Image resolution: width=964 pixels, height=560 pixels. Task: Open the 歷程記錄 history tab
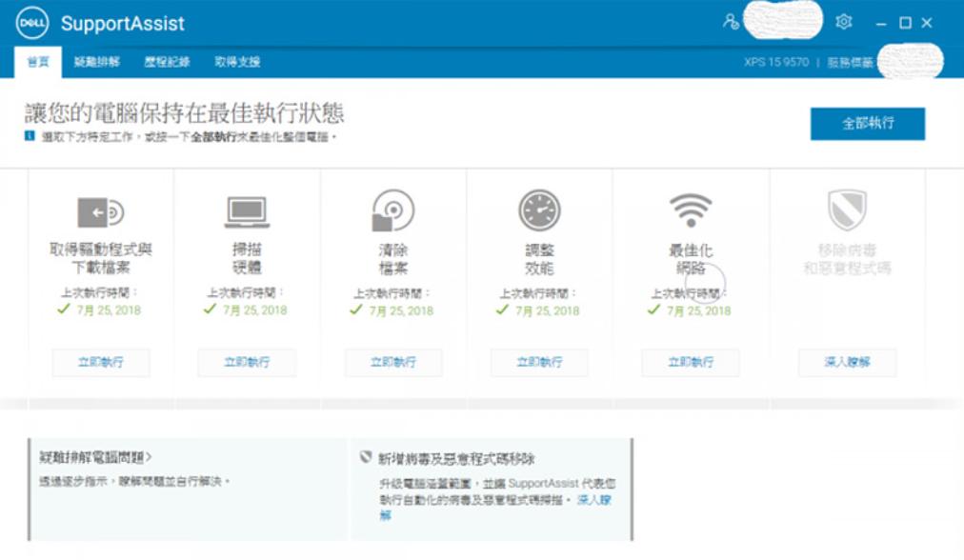(x=168, y=62)
